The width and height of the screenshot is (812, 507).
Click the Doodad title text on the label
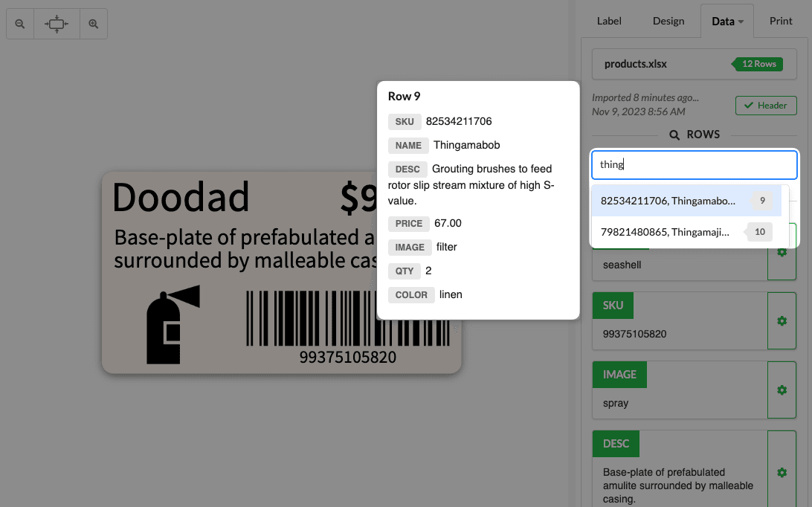(x=181, y=198)
